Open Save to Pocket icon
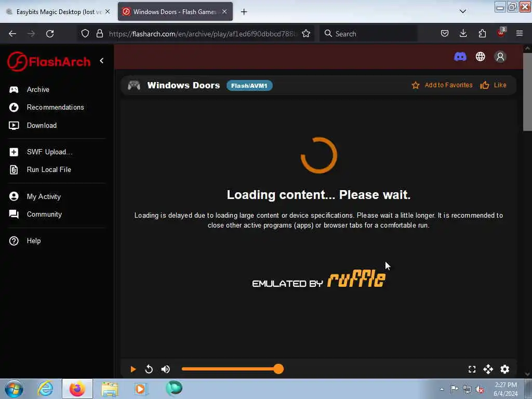532x399 pixels. pos(445,34)
